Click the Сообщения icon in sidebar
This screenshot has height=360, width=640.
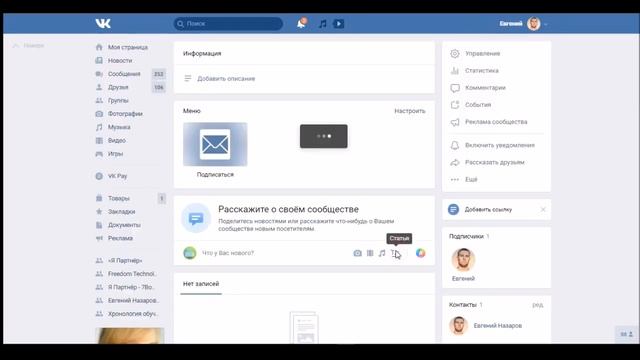(99, 74)
